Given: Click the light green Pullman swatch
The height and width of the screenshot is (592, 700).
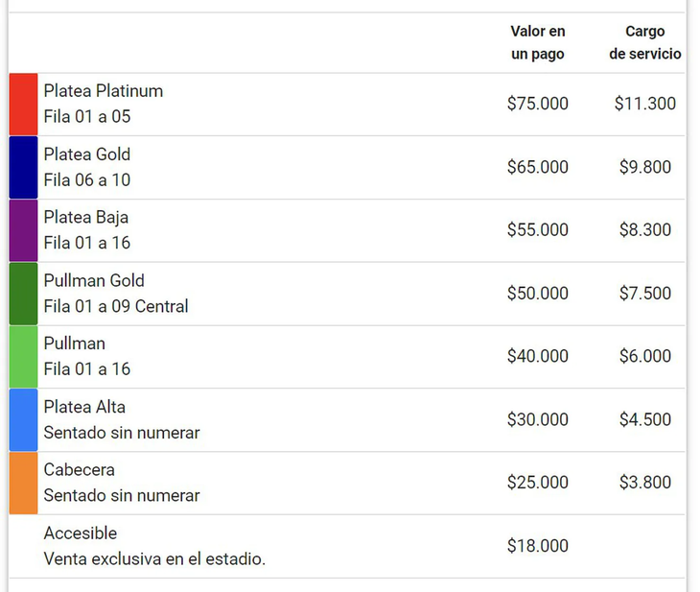Looking at the screenshot, I should 23,357.
